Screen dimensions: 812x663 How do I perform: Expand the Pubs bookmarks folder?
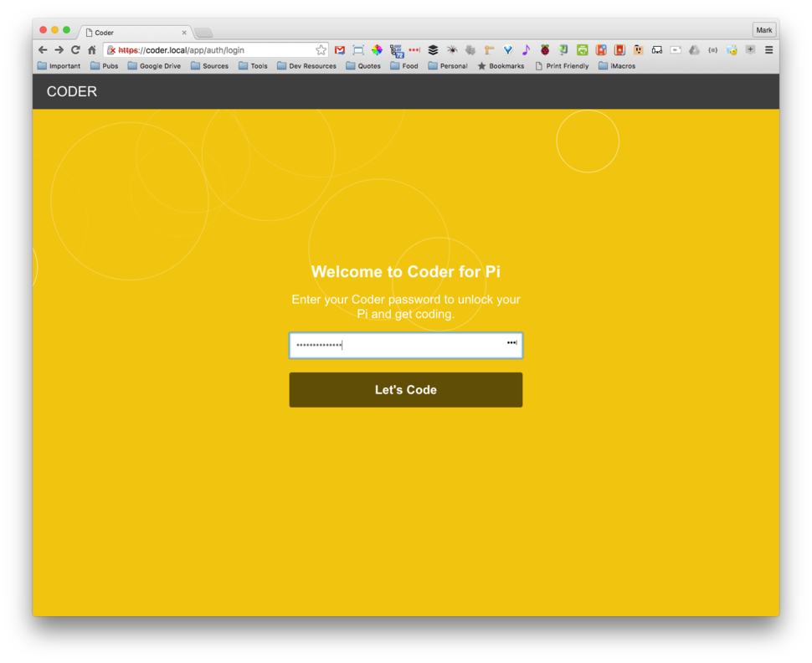point(104,66)
